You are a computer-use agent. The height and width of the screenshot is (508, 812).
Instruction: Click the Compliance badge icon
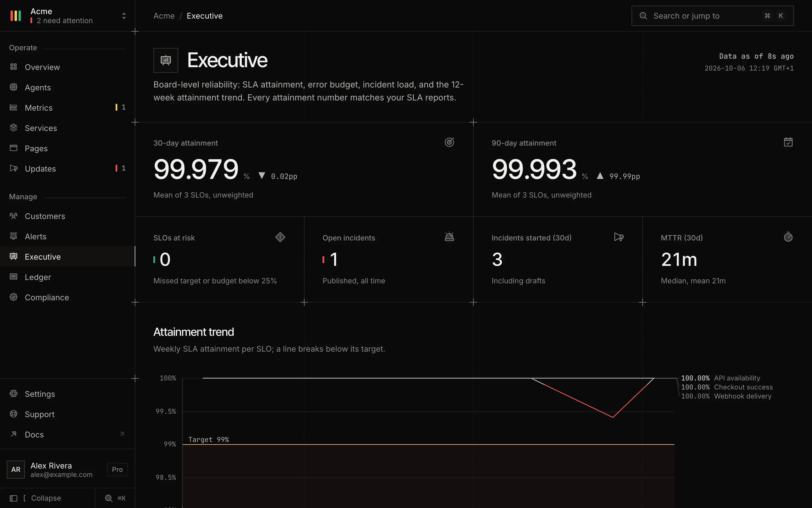tap(14, 297)
